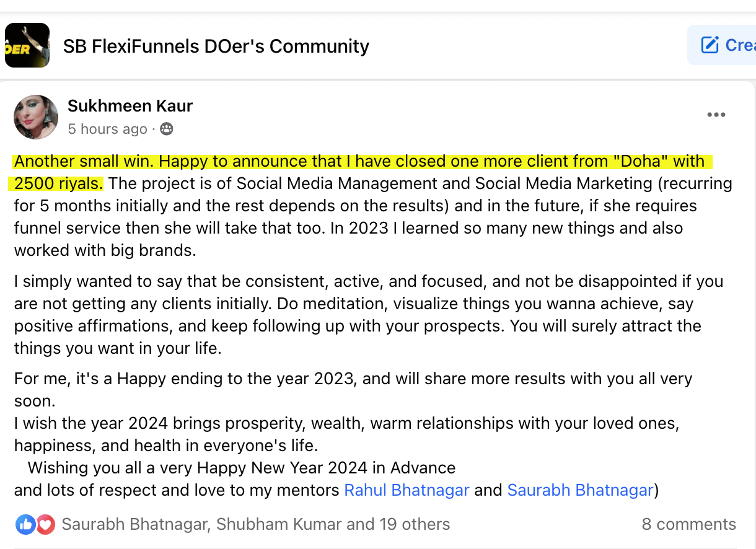This screenshot has height=549, width=756.
Task: Click the 'I wish the year 2024 brings' sentence
Action: pos(346,423)
